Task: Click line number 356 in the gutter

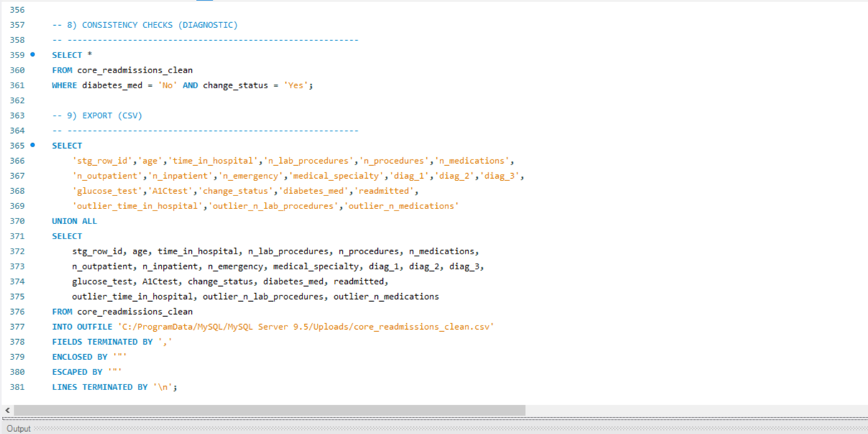Action: pyautogui.click(x=17, y=9)
